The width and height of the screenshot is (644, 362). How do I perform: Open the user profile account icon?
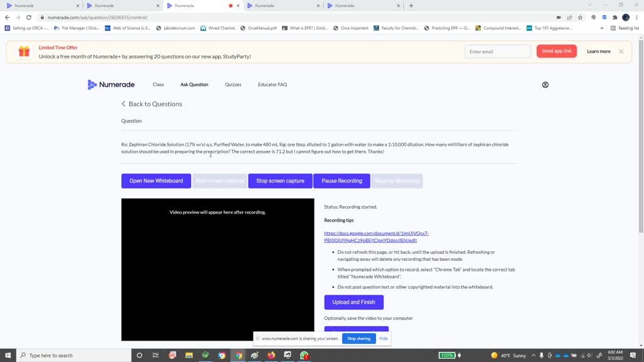click(545, 85)
